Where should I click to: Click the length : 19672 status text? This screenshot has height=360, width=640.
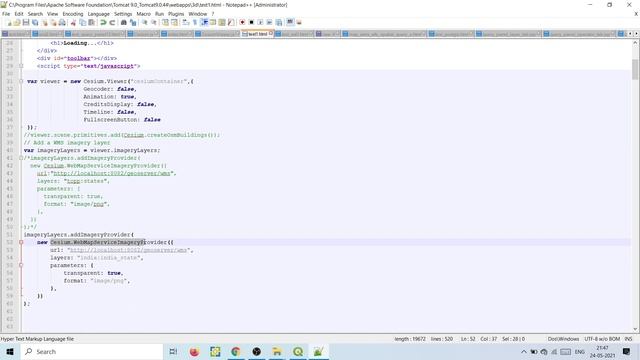[x=410, y=339]
